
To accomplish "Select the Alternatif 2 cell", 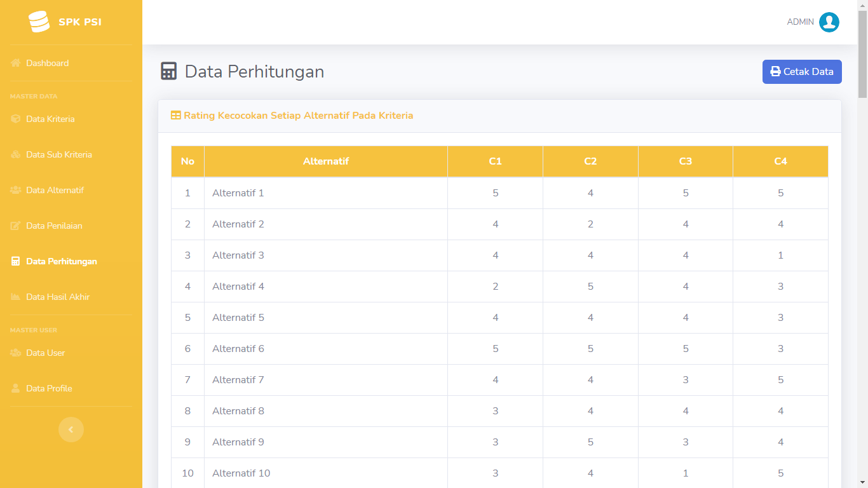I will point(326,224).
